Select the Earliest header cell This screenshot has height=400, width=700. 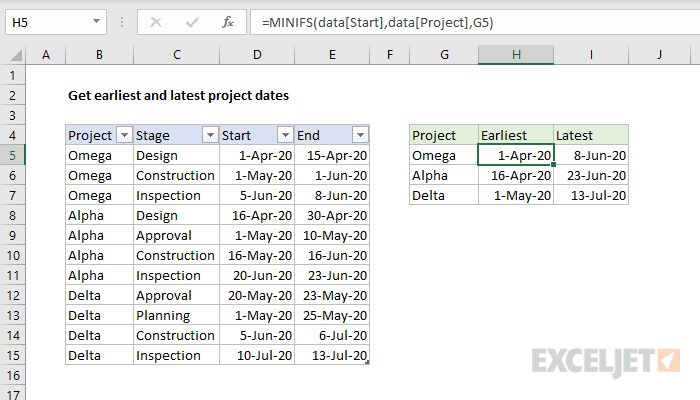(515, 135)
